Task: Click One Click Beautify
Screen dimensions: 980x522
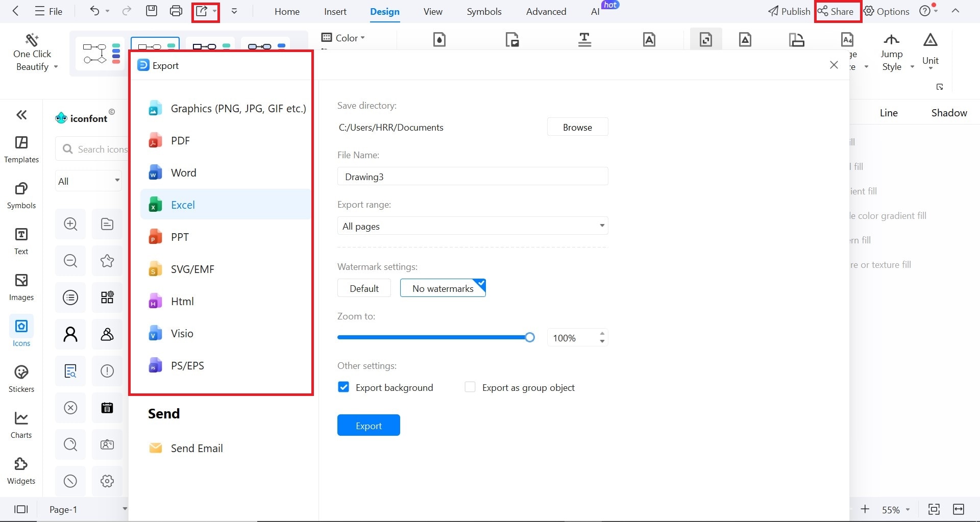Action: tap(33, 53)
